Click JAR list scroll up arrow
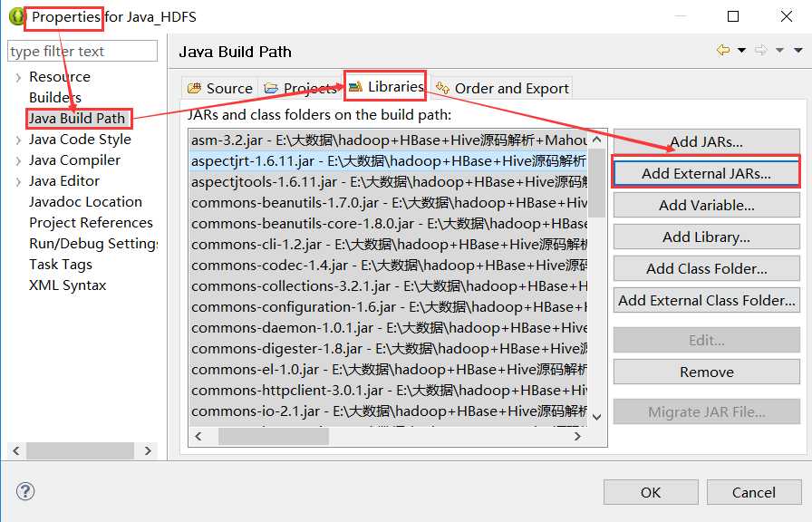Viewport: 812px width, 522px height. tap(597, 140)
